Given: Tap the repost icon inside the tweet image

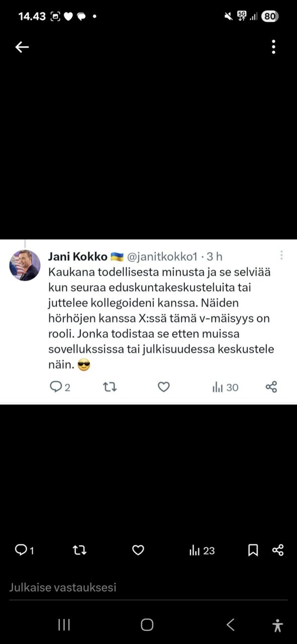Looking at the screenshot, I should tap(110, 387).
